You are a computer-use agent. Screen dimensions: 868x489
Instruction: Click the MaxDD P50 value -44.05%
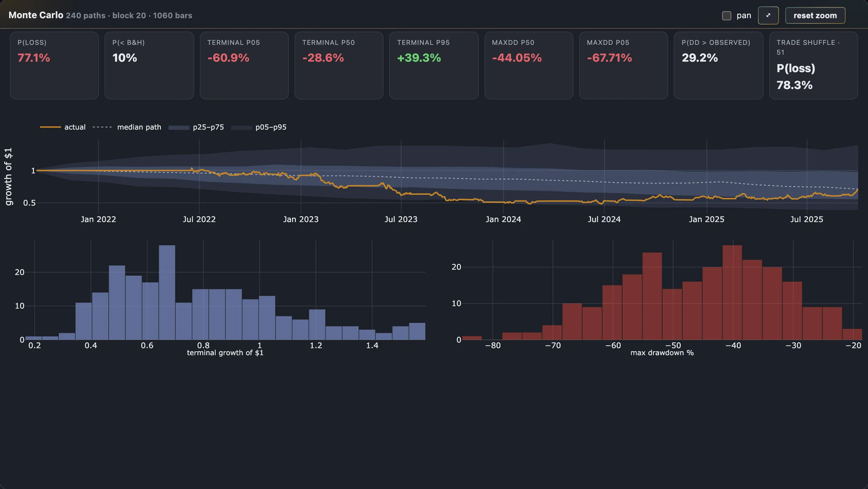tap(517, 58)
